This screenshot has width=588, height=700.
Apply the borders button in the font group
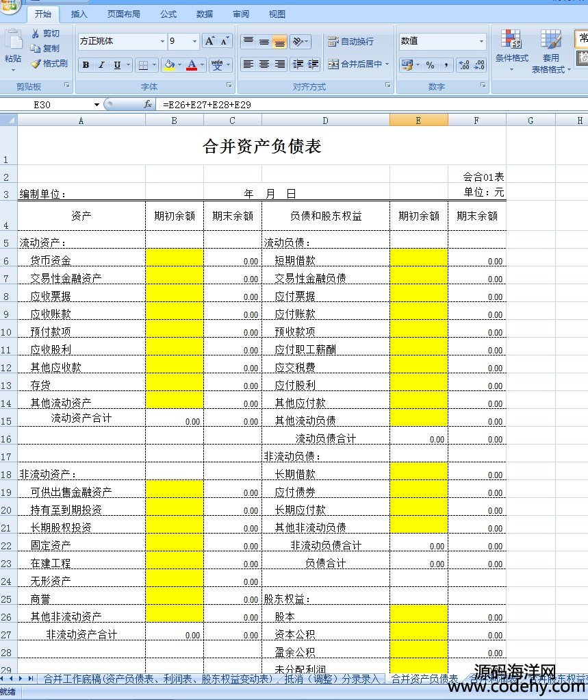tap(143, 65)
